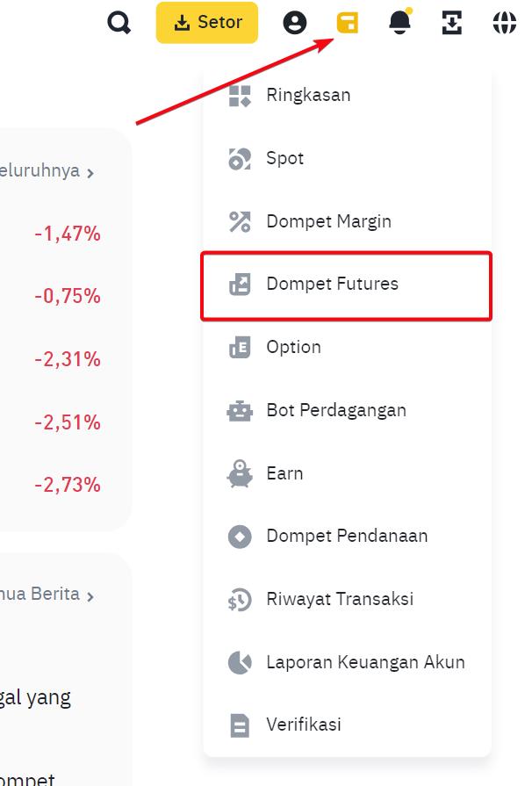
Task: Open the Spot wallet entry
Action: tap(284, 159)
